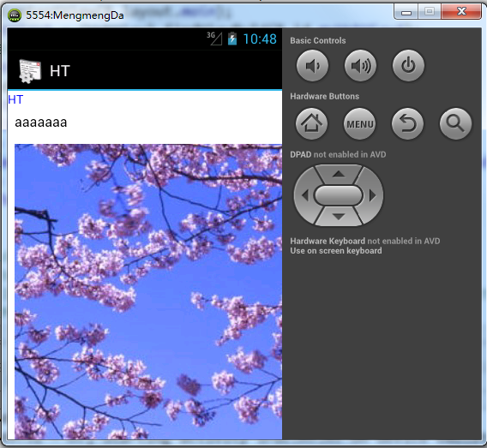
Task: Click the volume up emulator button
Action: pyautogui.click(x=360, y=66)
